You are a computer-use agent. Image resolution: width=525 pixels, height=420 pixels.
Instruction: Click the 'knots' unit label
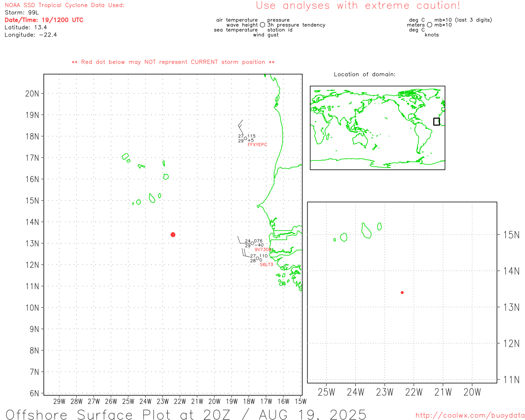[432, 35]
